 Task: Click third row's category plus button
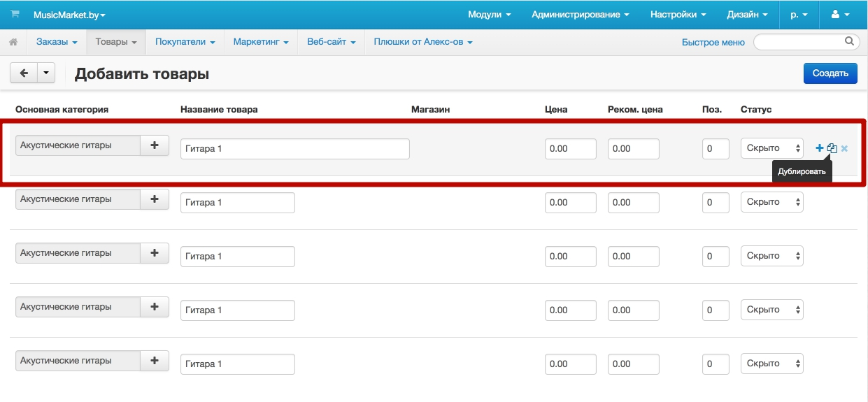(x=155, y=253)
